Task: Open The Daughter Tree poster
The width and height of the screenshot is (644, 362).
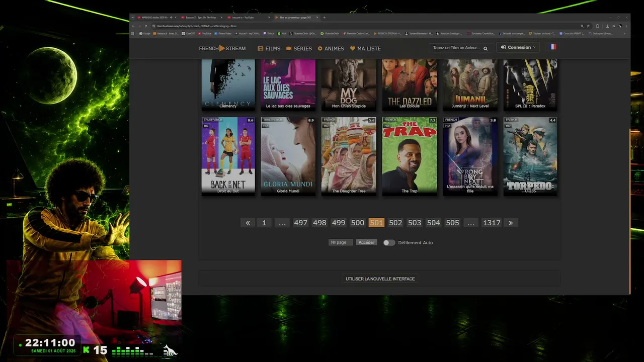Action: click(349, 156)
